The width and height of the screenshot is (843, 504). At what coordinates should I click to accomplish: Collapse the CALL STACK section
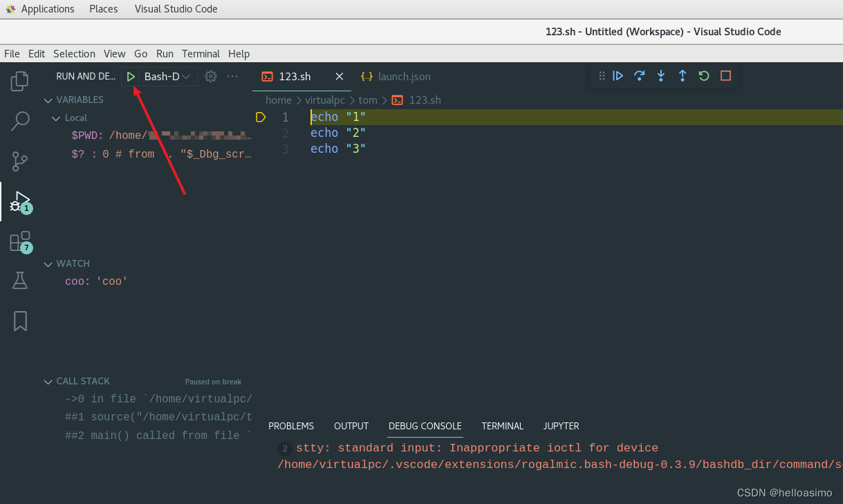pyautogui.click(x=48, y=382)
